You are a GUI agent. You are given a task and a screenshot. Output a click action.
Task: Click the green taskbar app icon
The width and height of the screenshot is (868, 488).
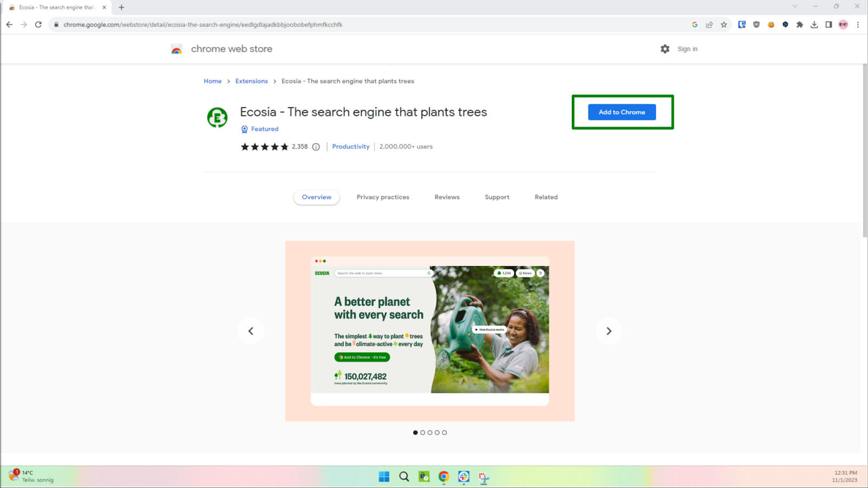pos(424,477)
